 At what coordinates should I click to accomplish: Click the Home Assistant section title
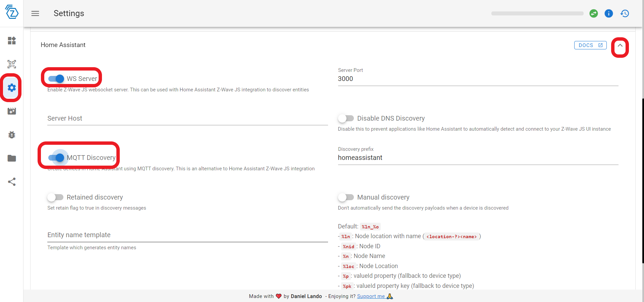[x=63, y=45]
